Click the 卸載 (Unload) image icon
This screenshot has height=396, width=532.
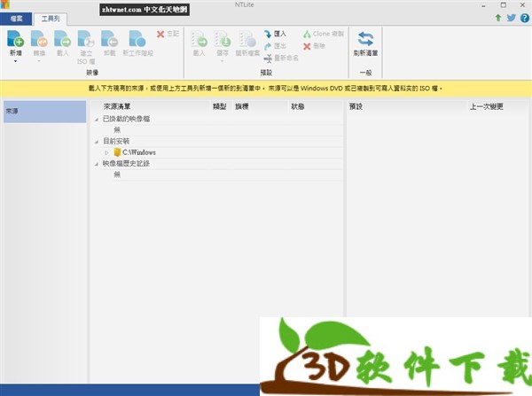pos(110,38)
